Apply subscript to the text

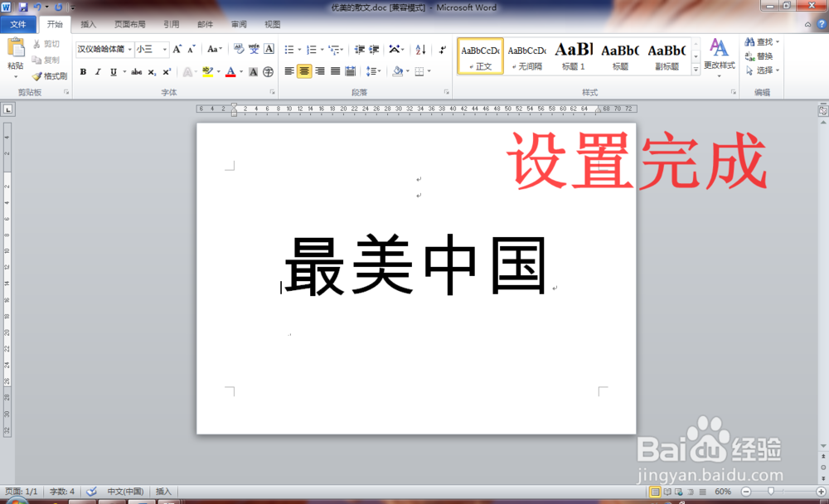coord(151,72)
